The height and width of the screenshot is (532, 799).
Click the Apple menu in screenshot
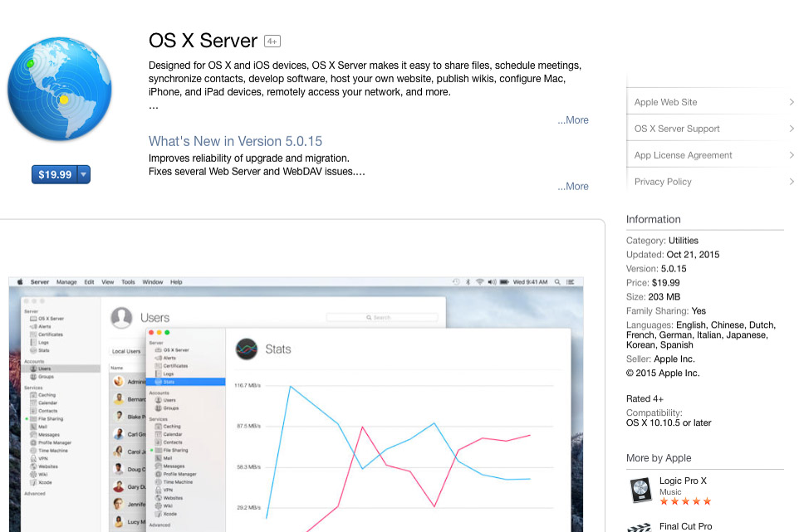(21, 281)
